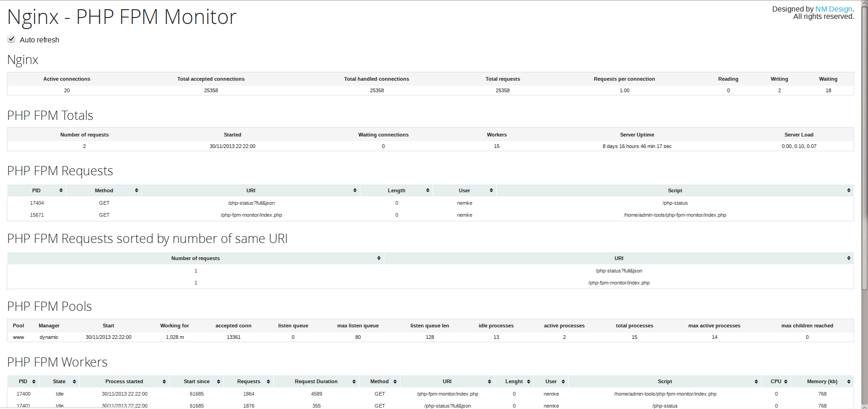868x409 pixels.
Task: Click the Server Load value 0.00, 0.10, 0.07
Action: [799, 146]
